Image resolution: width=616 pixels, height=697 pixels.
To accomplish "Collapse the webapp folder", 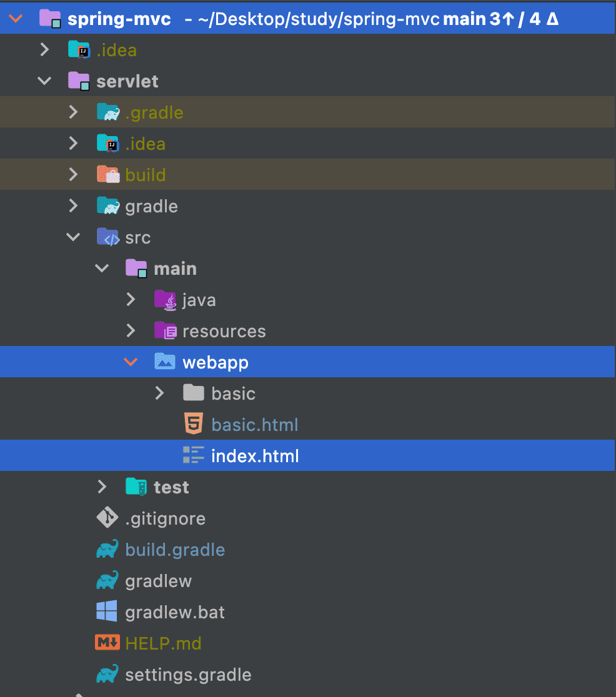I will point(131,362).
